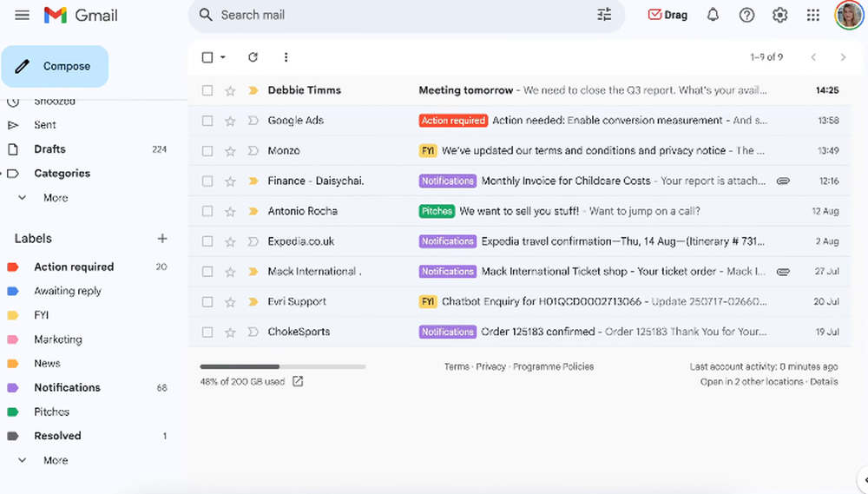Select the Monzo email checkbox
This screenshot has width=868, height=494.
[x=207, y=151]
